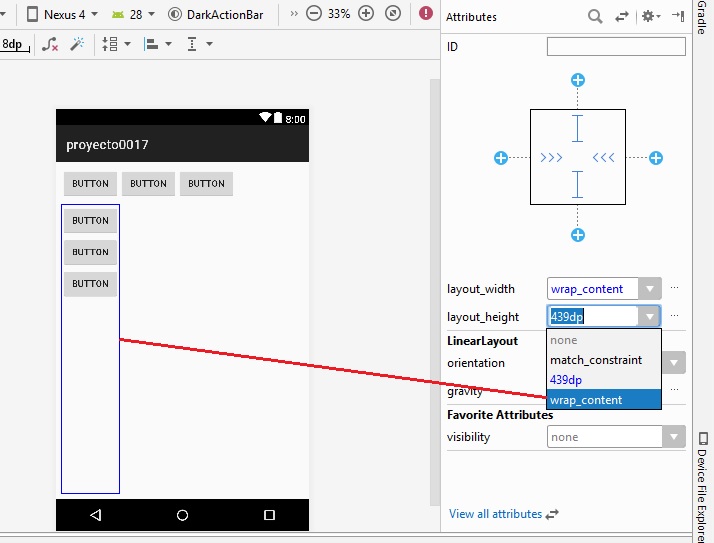The image size is (714, 543).
Task: Click the Infer Constraints magic wand
Action: click(77, 44)
